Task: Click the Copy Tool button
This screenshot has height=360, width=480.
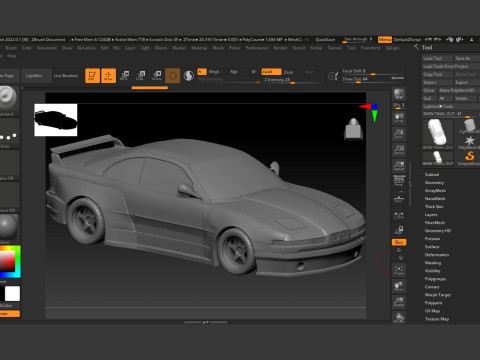Action: tap(438, 74)
